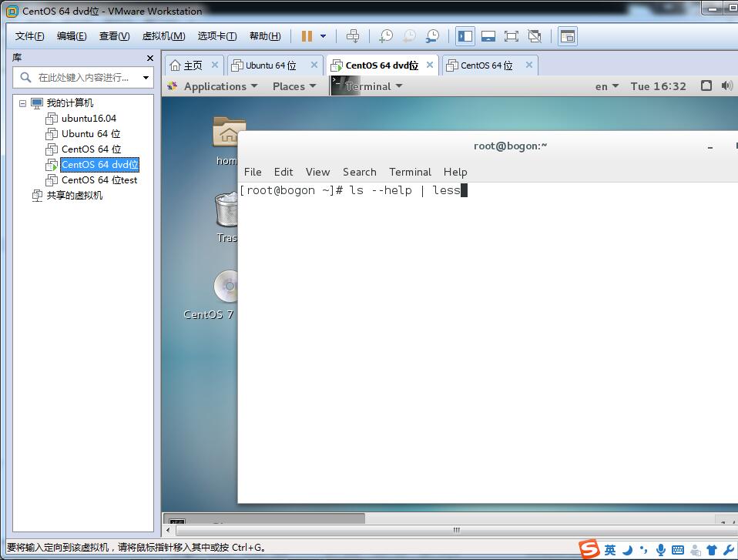The height and width of the screenshot is (560, 738).
Task: Open the power options dropdown arrow
Action: pyautogui.click(x=324, y=36)
